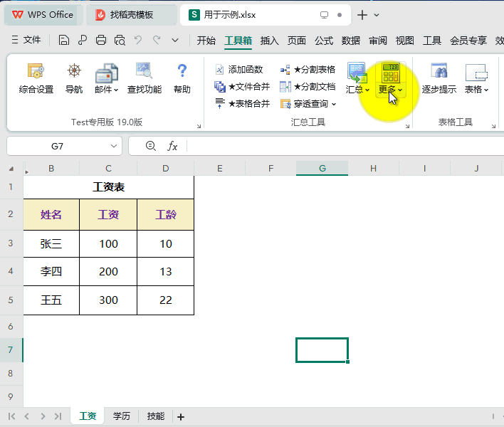Expand the 汇总 dropdown

pos(357,90)
